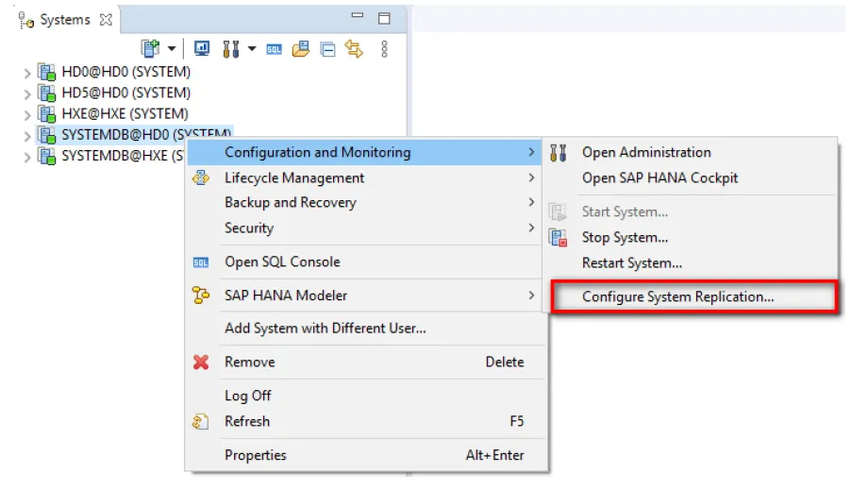The width and height of the screenshot is (868, 490).
Task: Choose Log Off from the context menu
Action: point(364,396)
